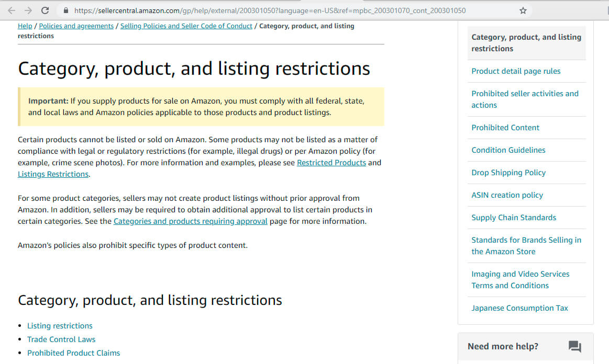Viewport: 609px width, 364px height.
Task: Click the main page heading Category, product, and listing restrictions
Action: coord(194,69)
